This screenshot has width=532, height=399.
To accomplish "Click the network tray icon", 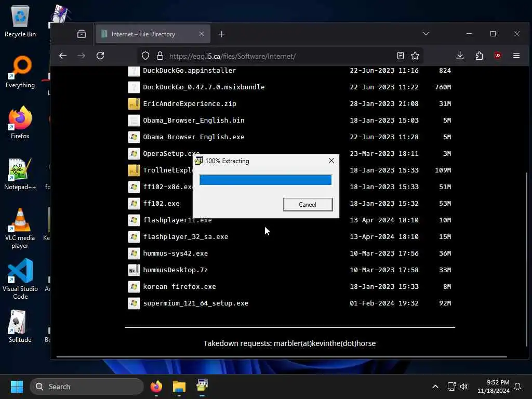I will 451,387.
